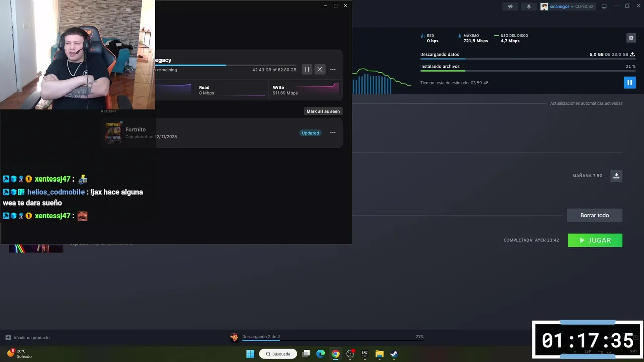The width and height of the screenshot is (644, 362).
Task: Open Steam announcements megaphone icon
Action: coord(510,6)
